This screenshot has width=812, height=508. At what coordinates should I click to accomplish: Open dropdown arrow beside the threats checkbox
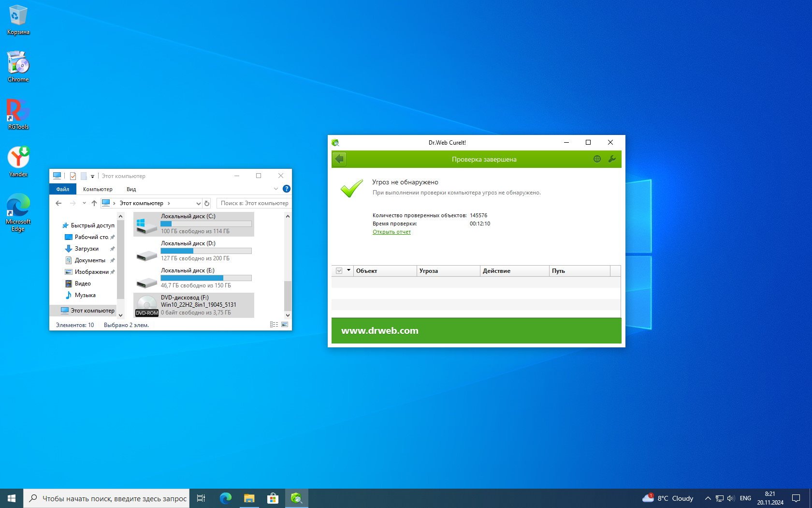coord(348,270)
